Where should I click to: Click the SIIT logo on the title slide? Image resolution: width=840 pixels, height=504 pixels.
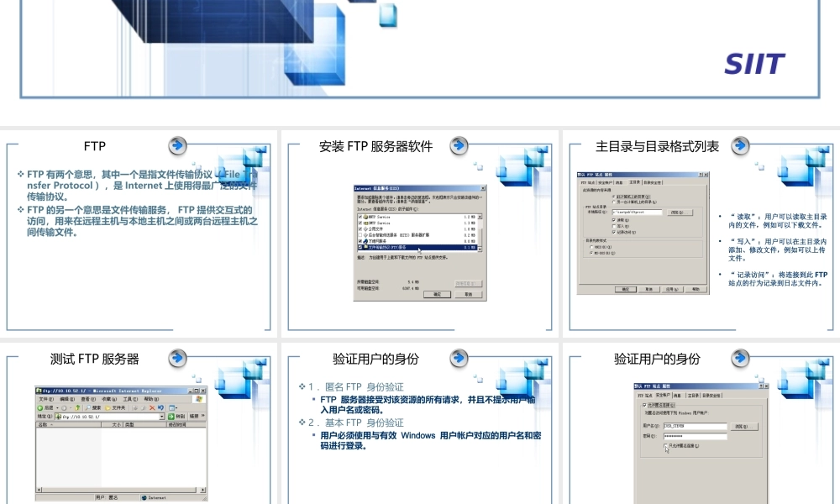tap(754, 64)
